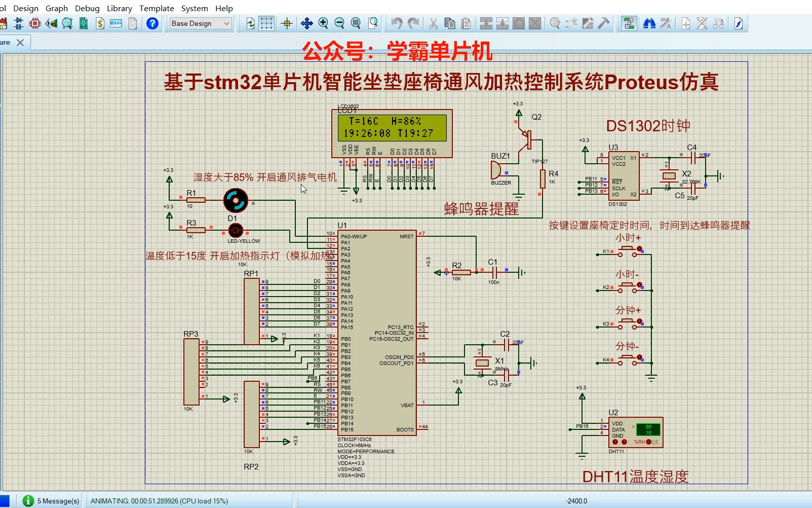Click the Cut scissors icon
Screen dimensions: 812x508
point(433,23)
